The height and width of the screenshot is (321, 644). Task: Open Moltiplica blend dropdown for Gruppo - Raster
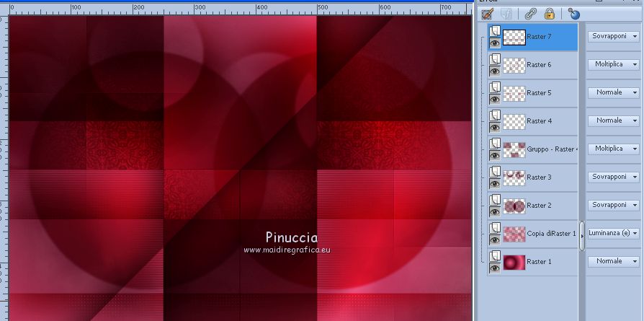(614, 148)
